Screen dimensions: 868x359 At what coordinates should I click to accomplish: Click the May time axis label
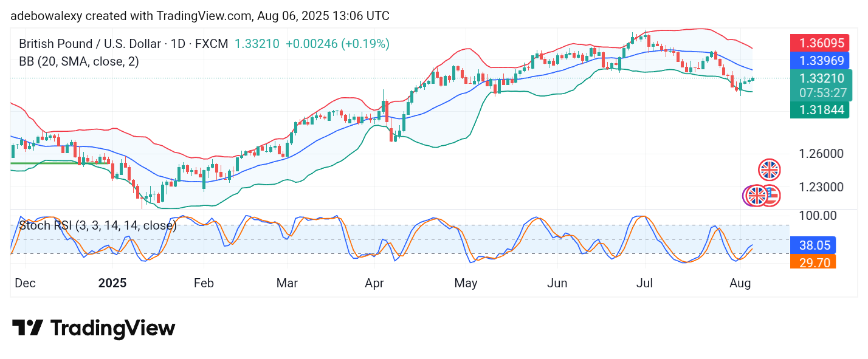tap(466, 283)
